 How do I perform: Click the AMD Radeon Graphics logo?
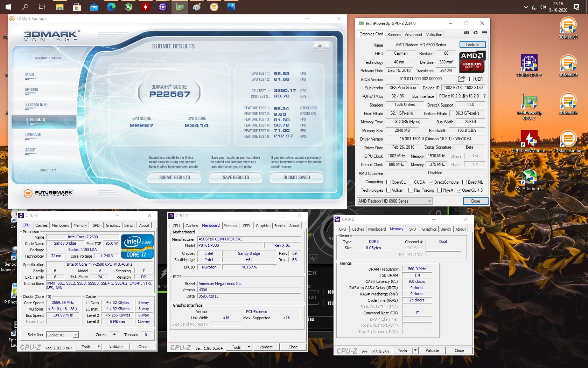pos(472,61)
